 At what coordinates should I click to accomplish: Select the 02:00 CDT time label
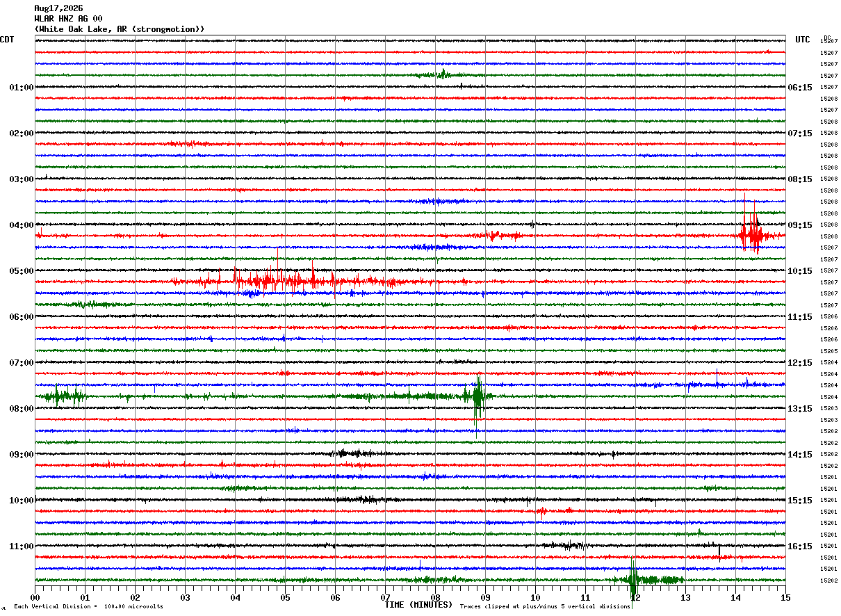(22, 133)
